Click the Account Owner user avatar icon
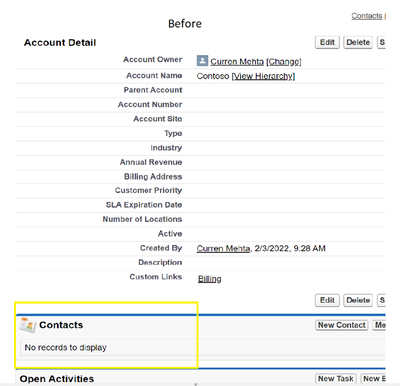 [x=202, y=61]
